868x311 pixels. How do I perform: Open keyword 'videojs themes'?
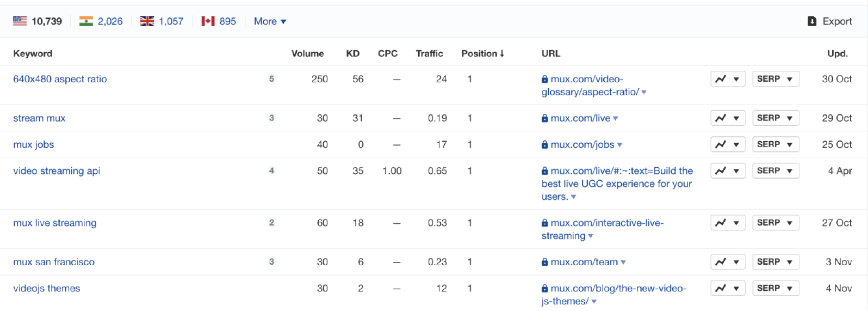pyautogui.click(x=47, y=288)
